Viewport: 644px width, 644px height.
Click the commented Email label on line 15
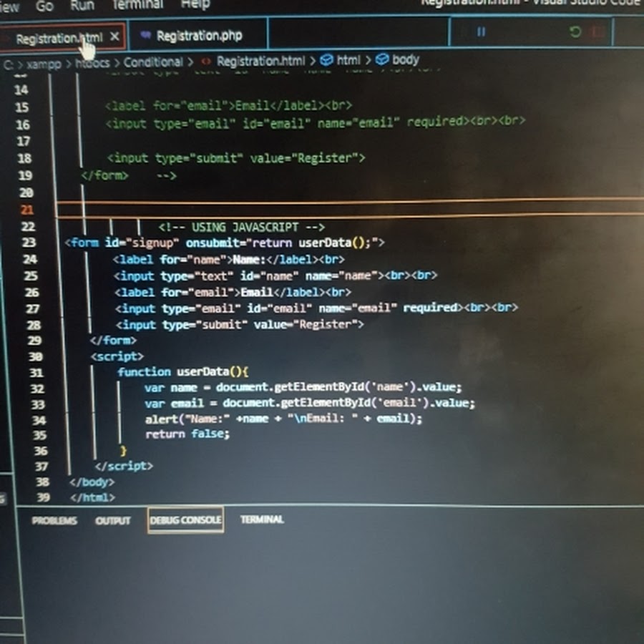click(x=229, y=106)
